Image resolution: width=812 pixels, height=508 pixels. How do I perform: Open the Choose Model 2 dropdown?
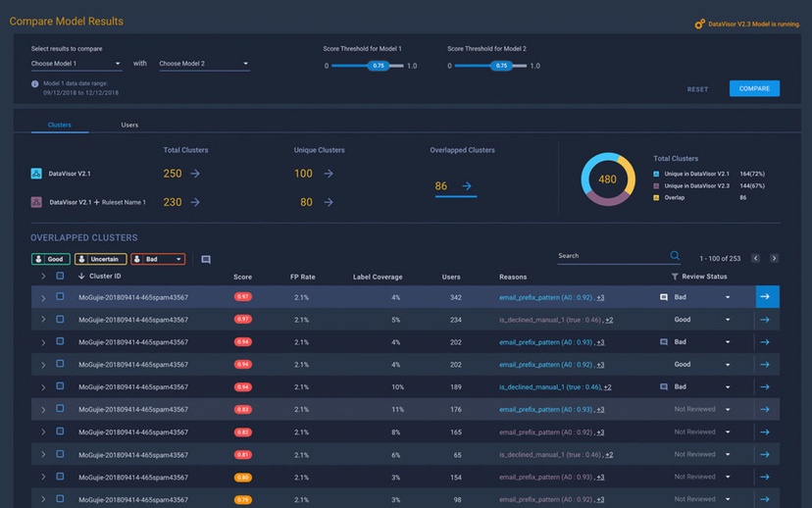pyautogui.click(x=204, y=64)
